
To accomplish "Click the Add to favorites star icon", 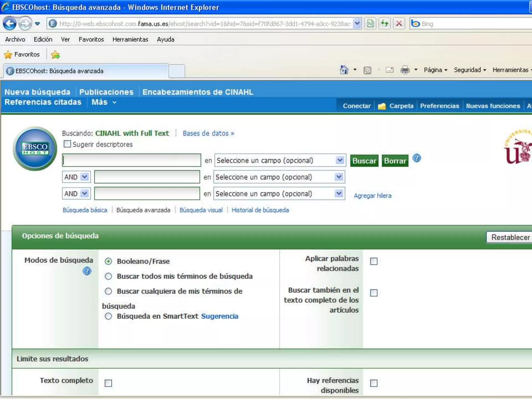I will 55,55.
